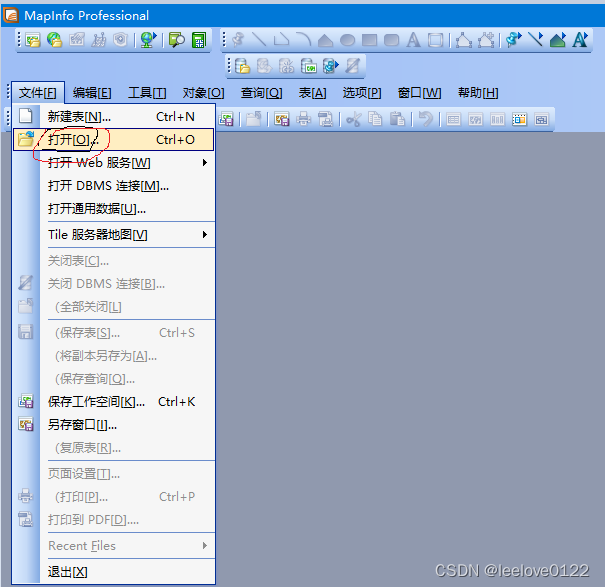This screenshot has width=605, height=587.
Task: Click the Open Table toolbar icon at top left
Action: point(32,40)
